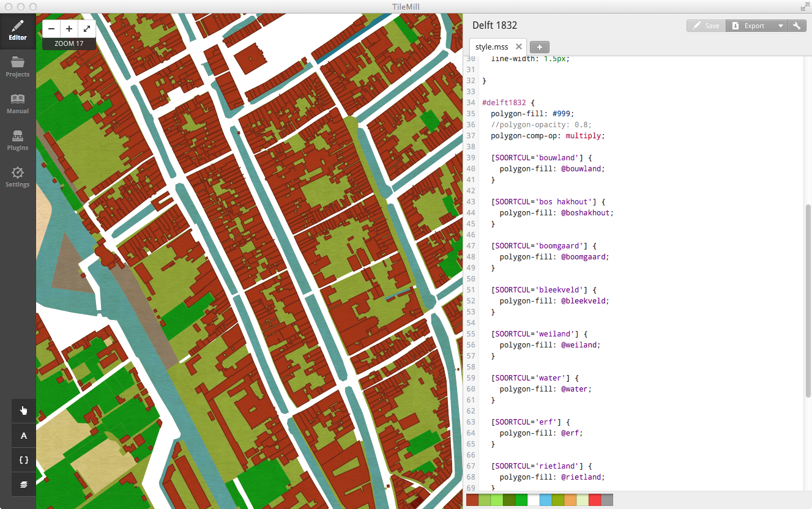Open the Editor panel in sidebar
The width and height of the screenshot is (812, 509).
point(18,31)
